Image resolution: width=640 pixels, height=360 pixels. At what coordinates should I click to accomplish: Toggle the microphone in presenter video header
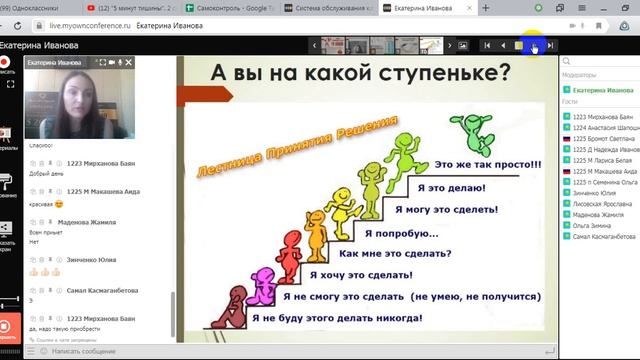tap(120, 62)
